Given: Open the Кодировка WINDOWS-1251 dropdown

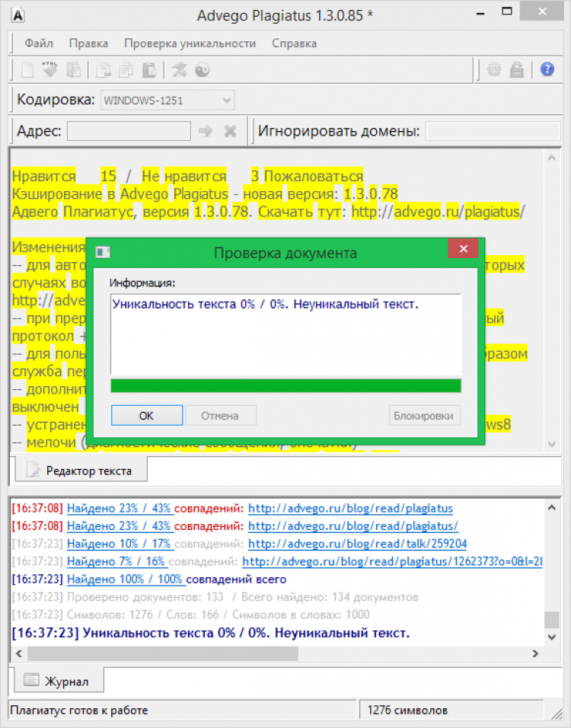Looking at the screenshot, I should [x=167, y=101].
